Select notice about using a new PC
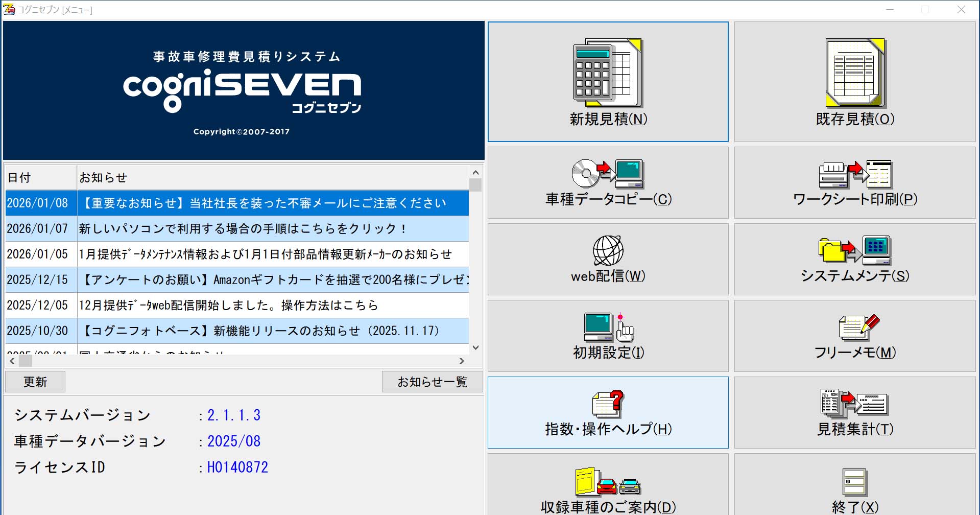 (243, 229)
